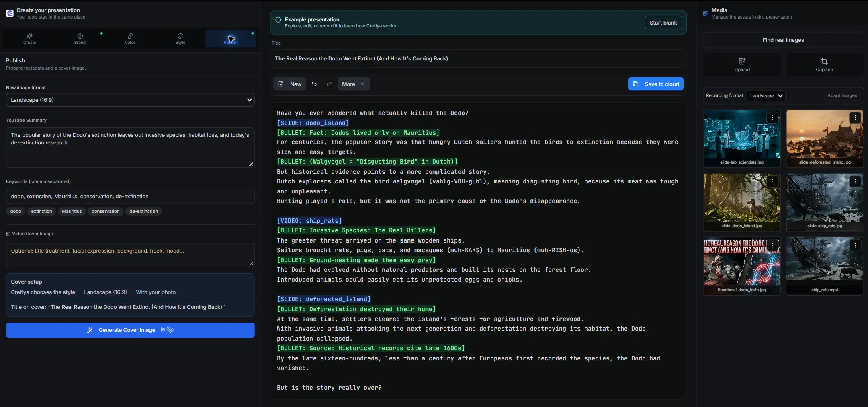
Task: Click the Cover setup summary box
Action: [130, 295]
